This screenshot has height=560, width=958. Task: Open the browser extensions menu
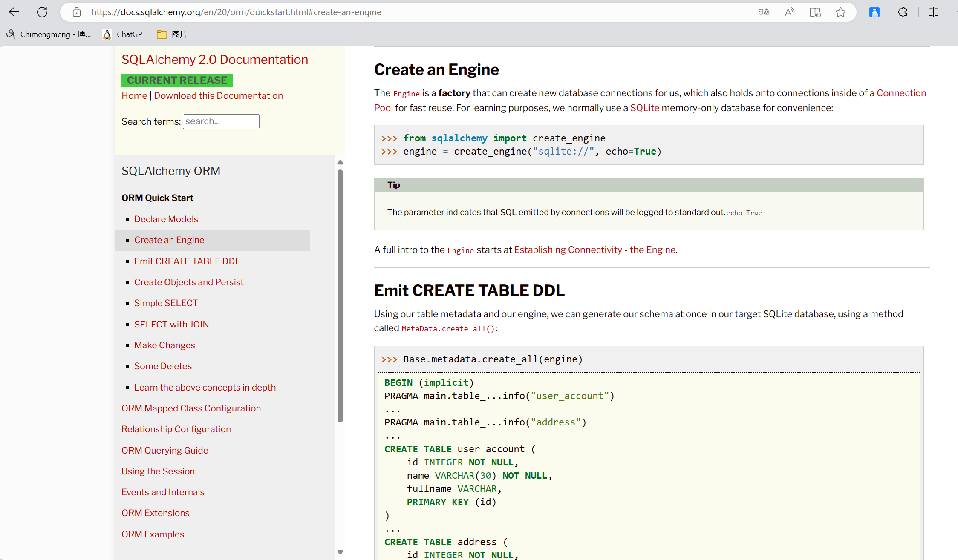[x=903, y=12]
